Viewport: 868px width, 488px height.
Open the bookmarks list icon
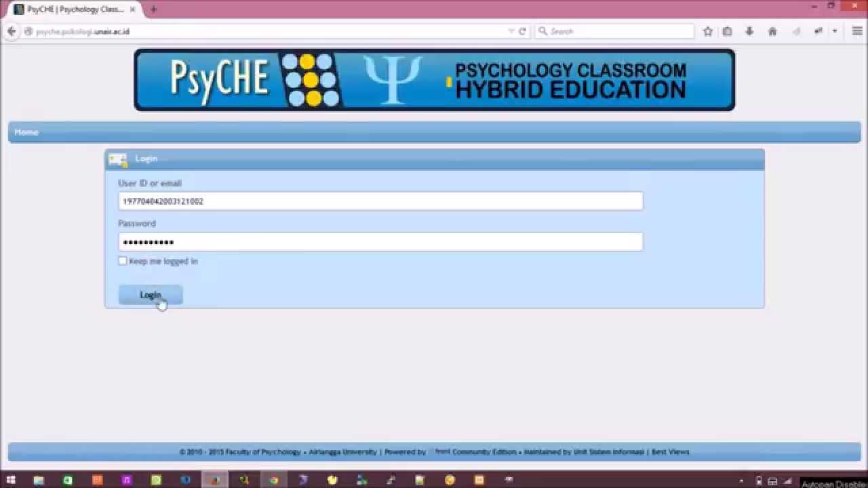tap(728, 31)
